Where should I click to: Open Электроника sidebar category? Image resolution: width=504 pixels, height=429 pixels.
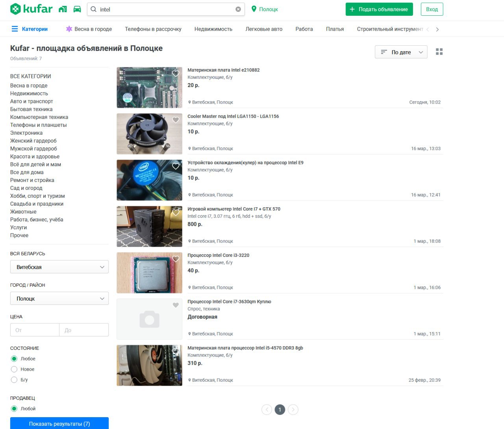[26, 133]
